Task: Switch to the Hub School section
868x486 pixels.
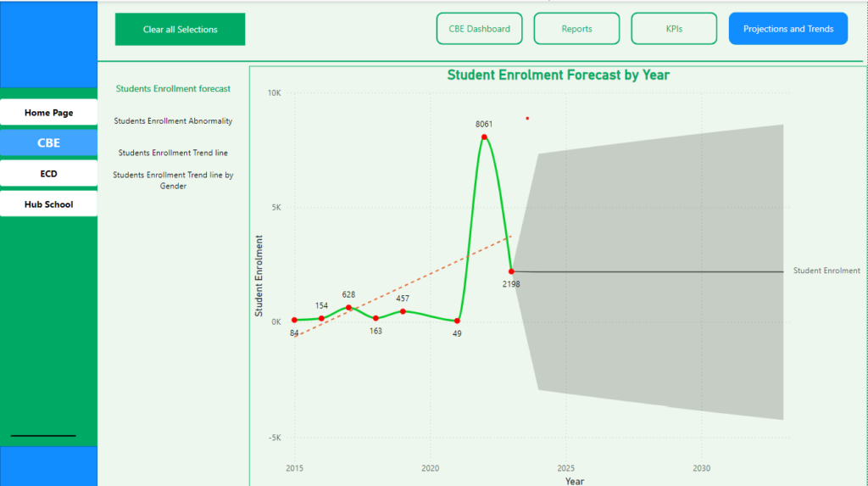Action: pos(48,204)
